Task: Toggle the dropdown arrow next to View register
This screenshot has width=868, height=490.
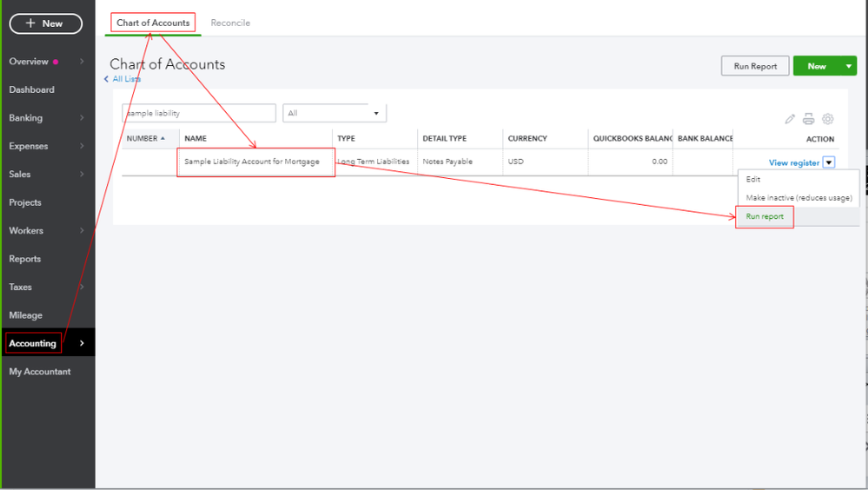Action: point(829,162)
